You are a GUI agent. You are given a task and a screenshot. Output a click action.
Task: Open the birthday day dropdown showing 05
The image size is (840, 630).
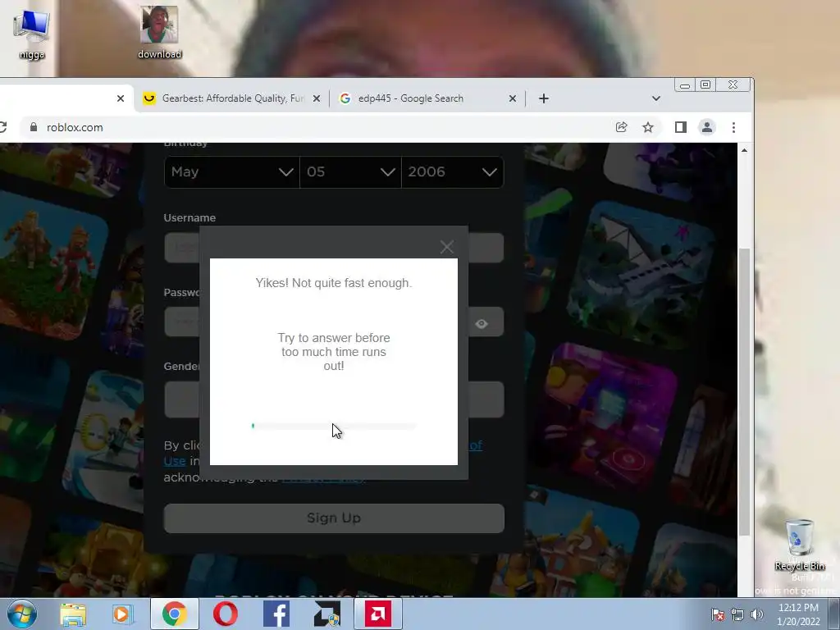point(350,172)
